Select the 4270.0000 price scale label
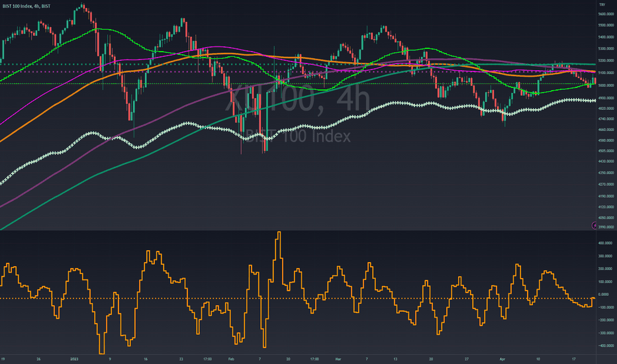 (606, 184)
